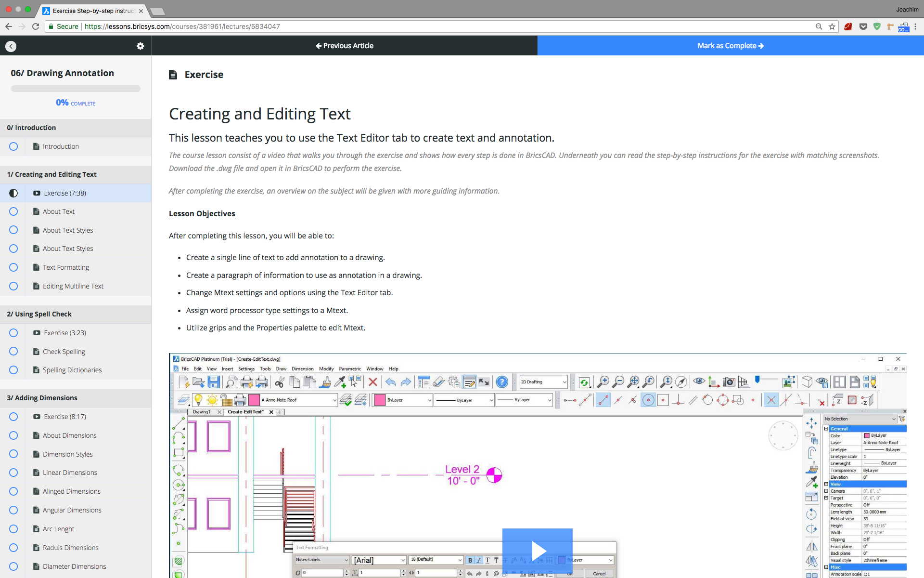The width and height of the screenshot is (924, 578).
Task: Toggle completion circle for Introduction
Action: [13, 146]
